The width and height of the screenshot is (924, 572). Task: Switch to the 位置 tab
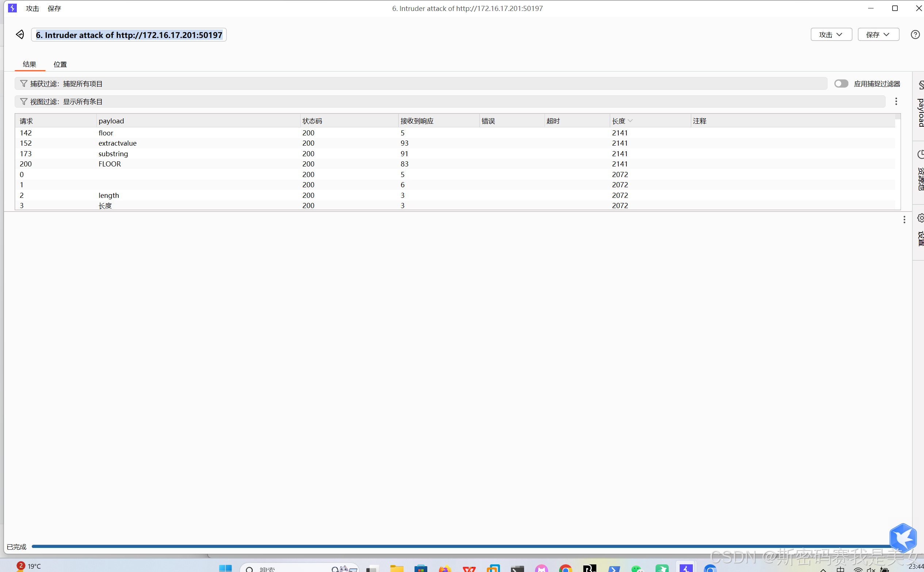point(60,64)
